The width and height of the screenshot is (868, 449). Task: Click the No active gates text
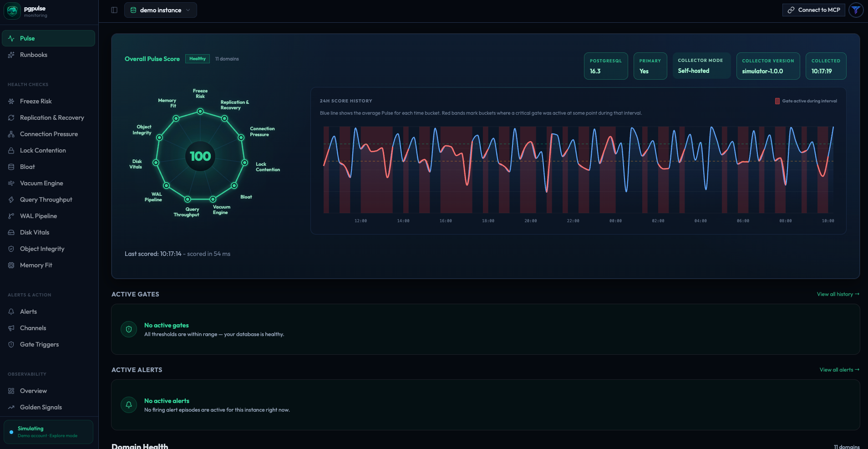[x=166, y=325]
